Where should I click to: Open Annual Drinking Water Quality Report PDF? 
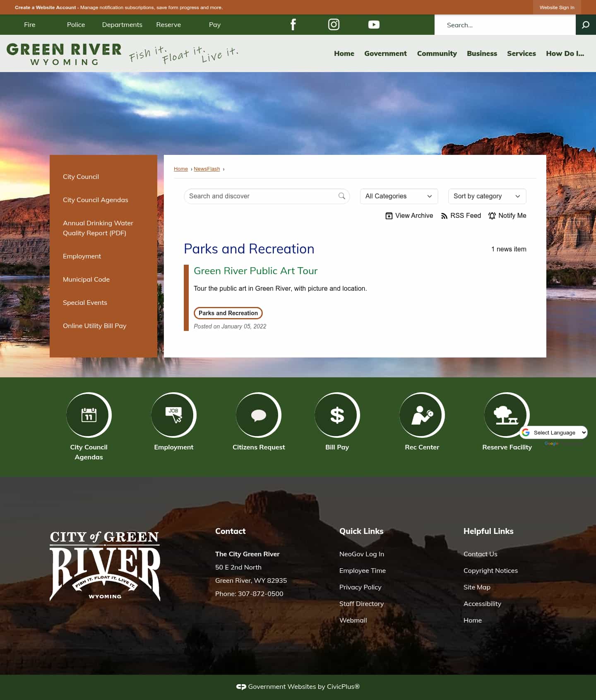pos(98,228)
